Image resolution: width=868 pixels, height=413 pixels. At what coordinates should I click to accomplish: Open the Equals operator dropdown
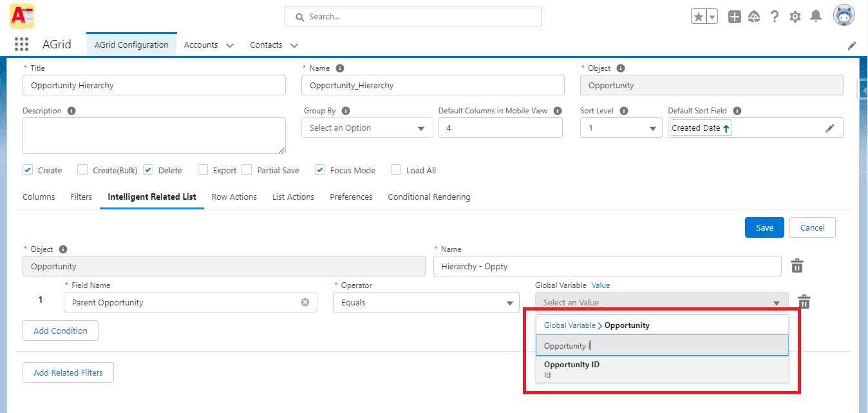point(426,302)
